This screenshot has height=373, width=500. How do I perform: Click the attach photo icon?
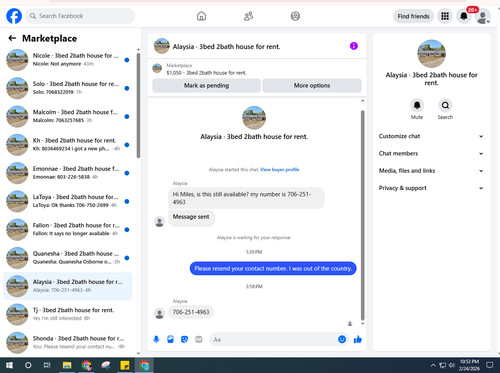[x=170, y=339]
